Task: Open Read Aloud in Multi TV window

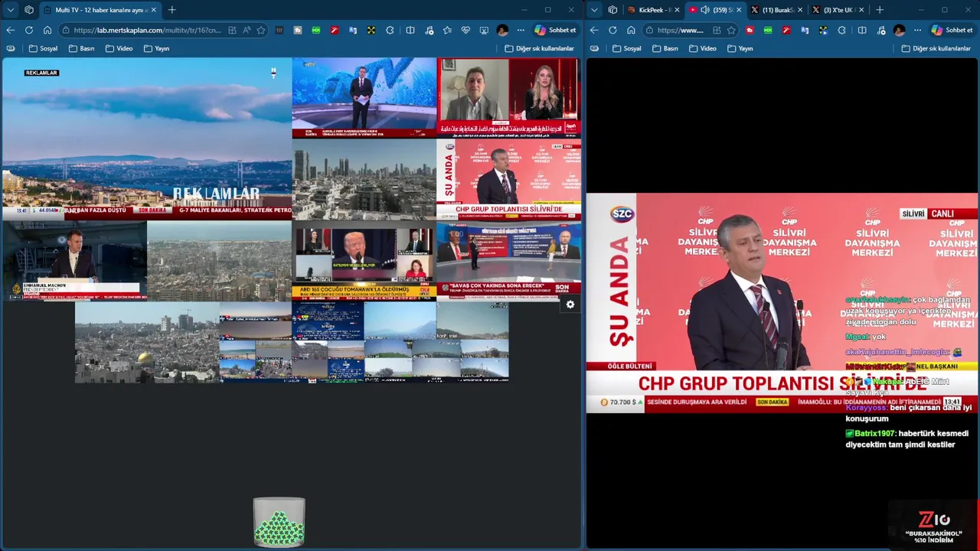Action: pos(247,30)
